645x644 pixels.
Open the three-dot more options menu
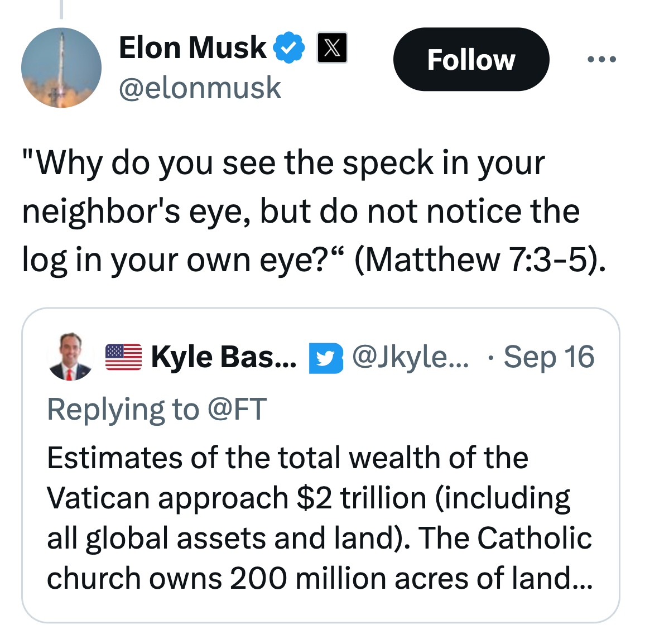[x=601, y=59]
